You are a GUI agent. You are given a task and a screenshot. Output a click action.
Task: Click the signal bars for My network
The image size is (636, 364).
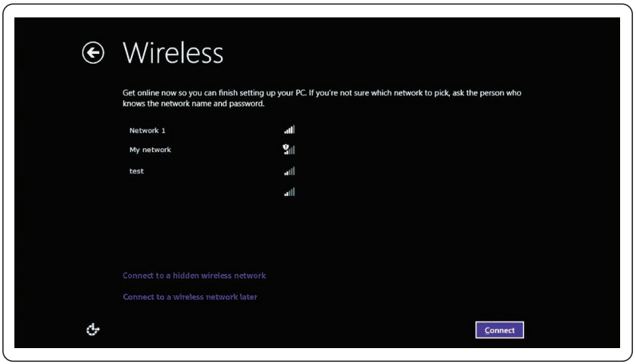(x=290, y=151)
